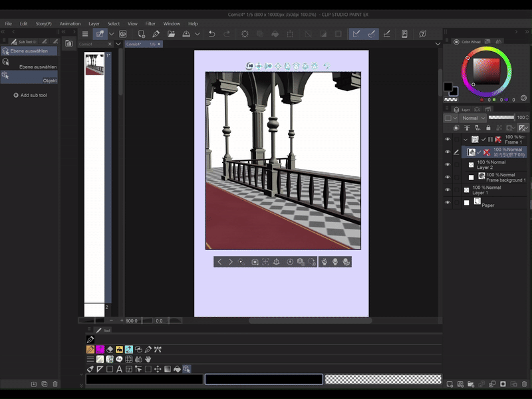The width and height of the screenshot is (532, 399).
Task: Collapse the Frame 1 folder
Action: (x=465, y=140)
